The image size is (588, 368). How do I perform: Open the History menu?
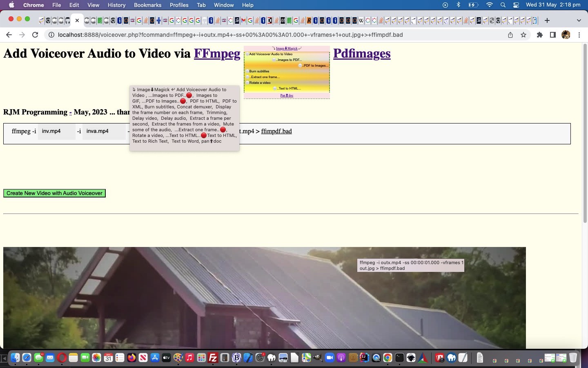click(x=116, y=5)
